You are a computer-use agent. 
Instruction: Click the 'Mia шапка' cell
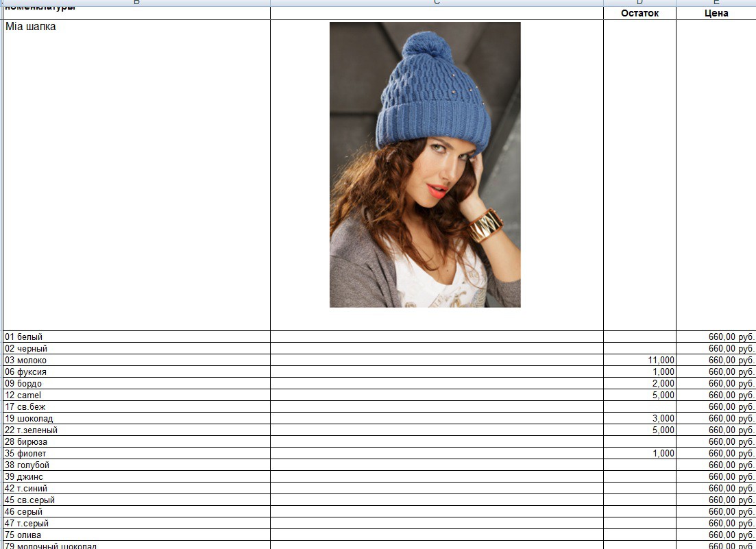pyautogui.click(x=136, y=175)
